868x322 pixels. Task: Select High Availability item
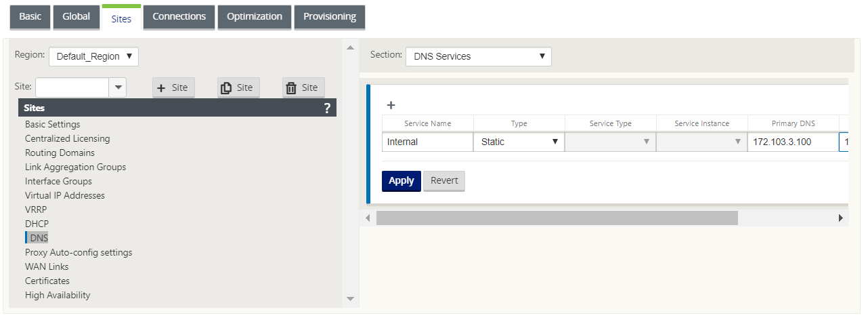(x=58, y=295)
